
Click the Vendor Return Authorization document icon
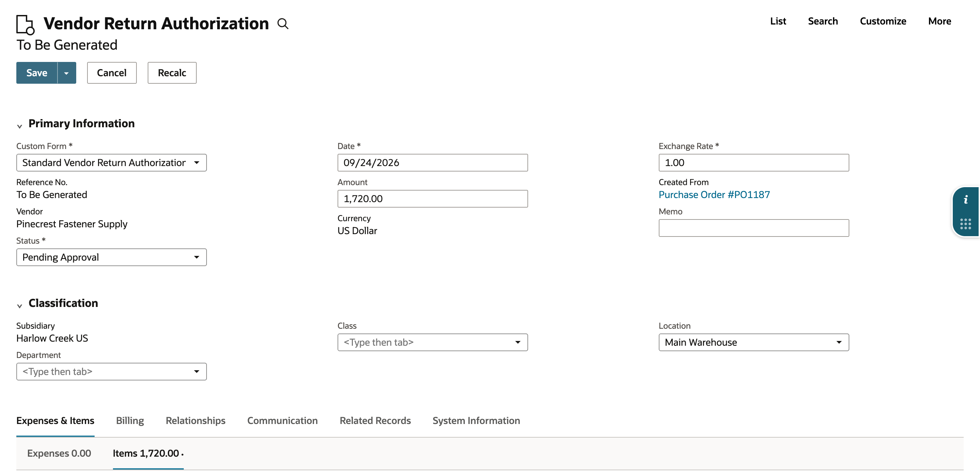point(26,25)
